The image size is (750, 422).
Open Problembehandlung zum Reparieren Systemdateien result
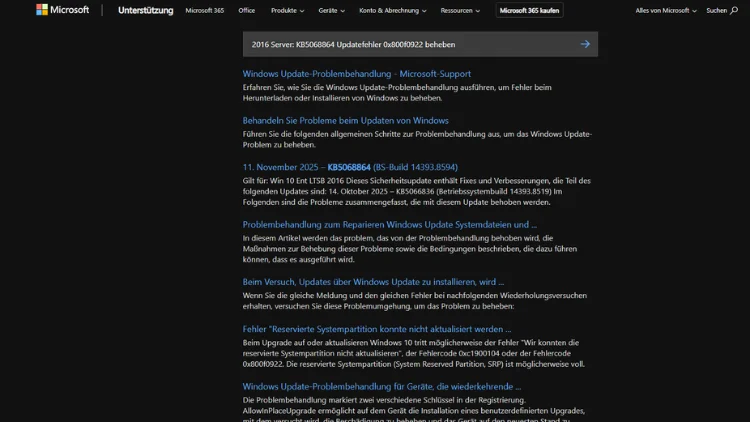tap(389, 225)
